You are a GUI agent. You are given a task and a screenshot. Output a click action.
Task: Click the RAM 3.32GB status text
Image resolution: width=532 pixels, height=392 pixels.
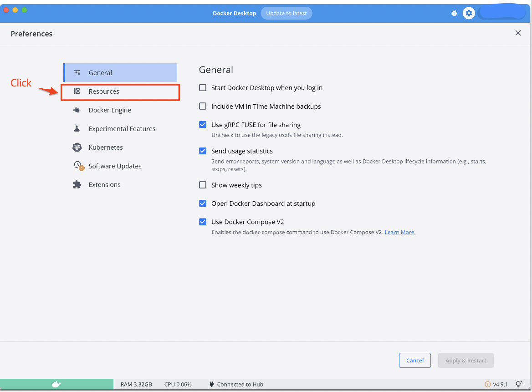(136, 384)
